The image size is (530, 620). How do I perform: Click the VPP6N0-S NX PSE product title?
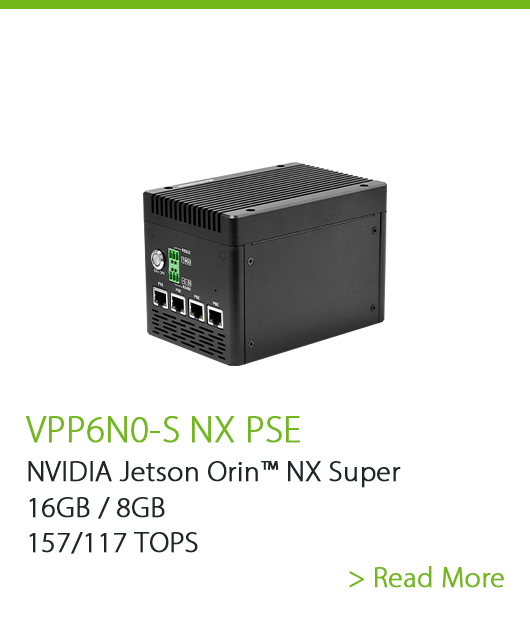tap(164, 429)
